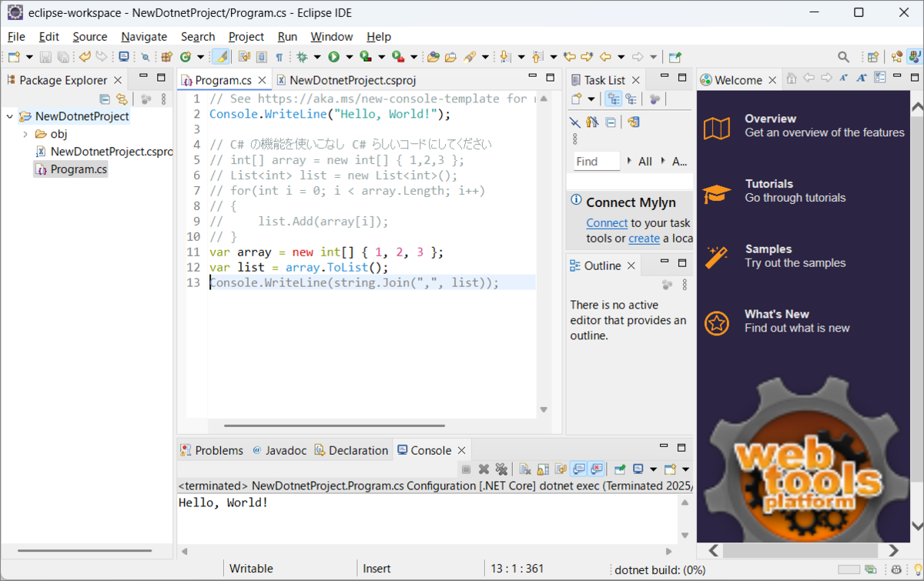Click the Next Annotation arrow icon

click(504, 57)
